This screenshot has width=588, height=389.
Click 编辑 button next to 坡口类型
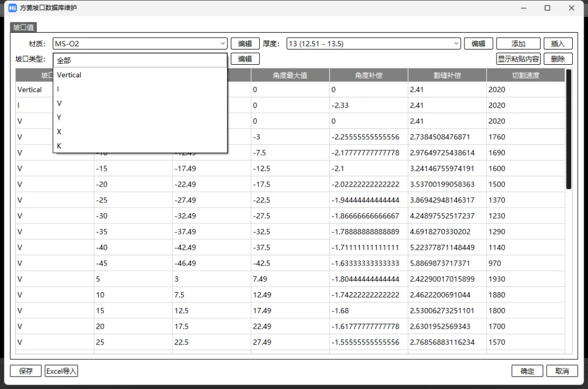click(x=245, y=59)
